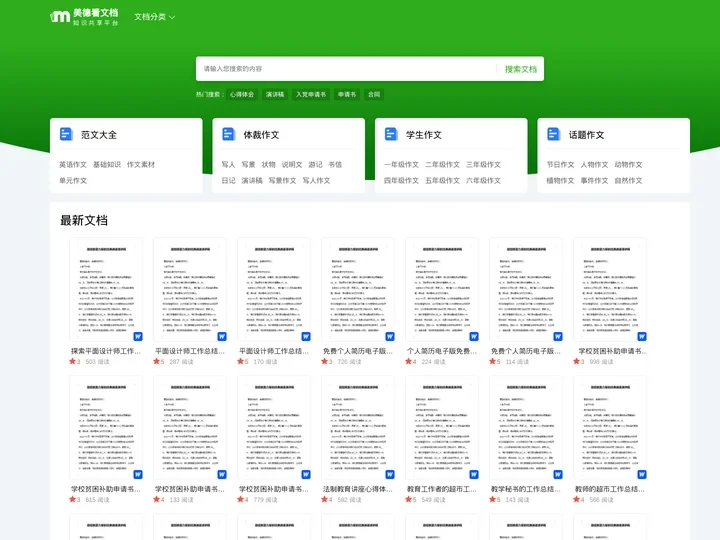Select hot search tag 申请书
This screenshot has width=720, height=540.
(347, 94)
